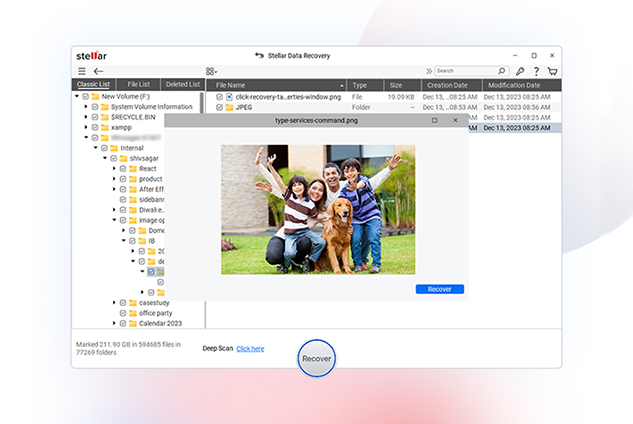Click inside the Search input field

465,72
